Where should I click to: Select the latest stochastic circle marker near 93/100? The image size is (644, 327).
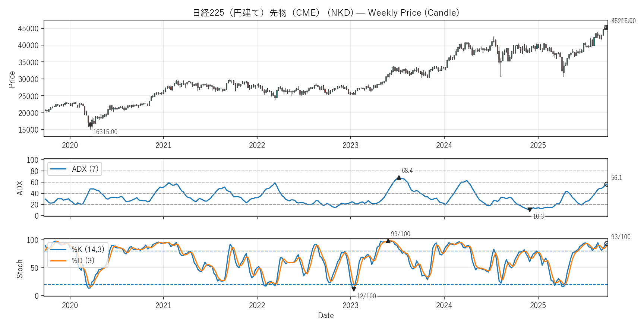coord(606,244)
